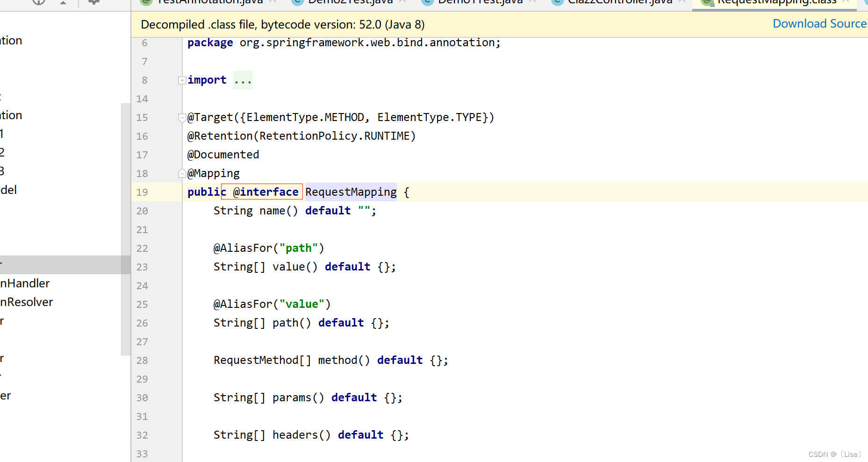Click the headers() method declaration
Viewport: 868px width, 462px height.
[x=301, y=435]
